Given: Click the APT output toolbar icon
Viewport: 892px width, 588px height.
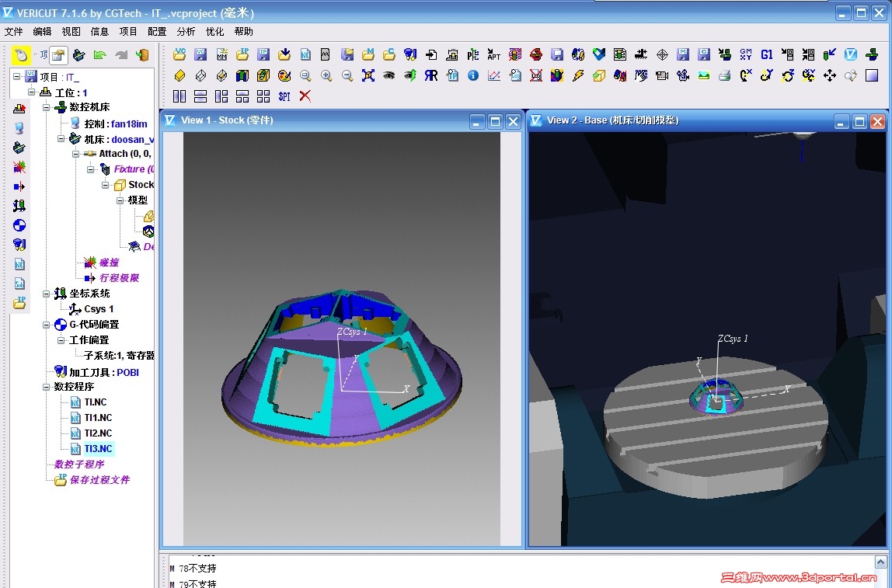Looking at the screenshot, I should (x=494, y=54).
